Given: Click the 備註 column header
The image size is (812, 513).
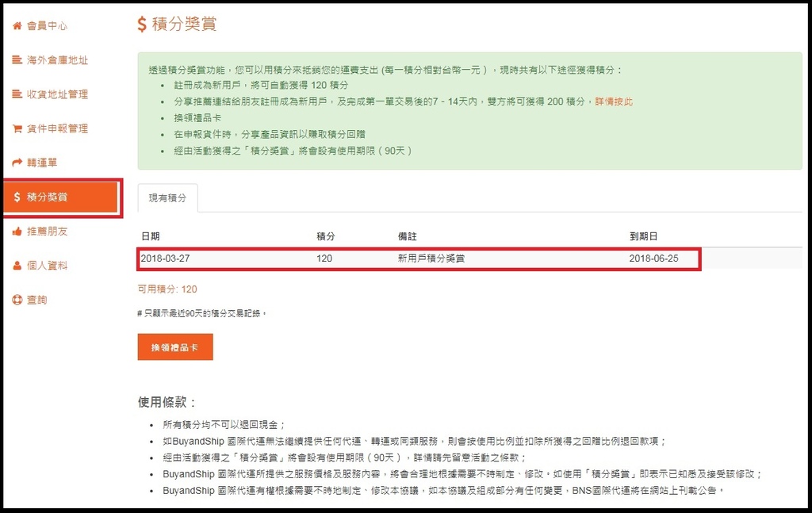Looking at the screenshot, I should (x=408, y=236).
